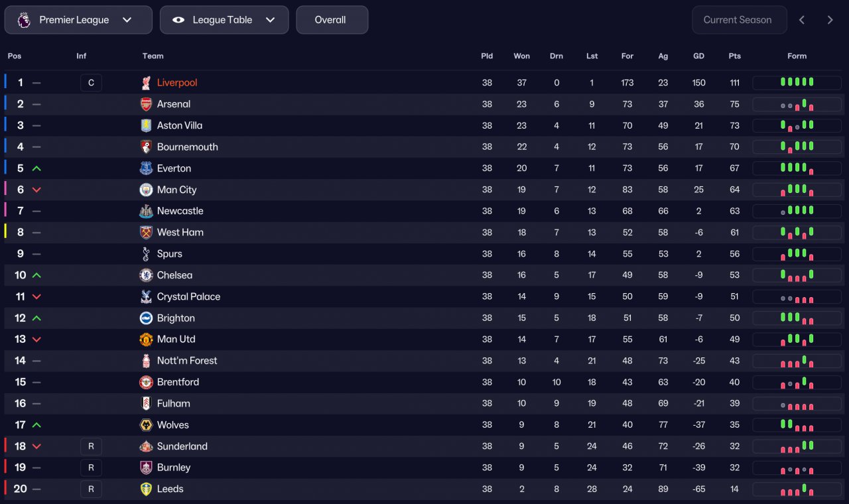The height and width of the screenshot is (504, 849).
Task: Click the Overall filter button
Action: click(x=332, y=20)
